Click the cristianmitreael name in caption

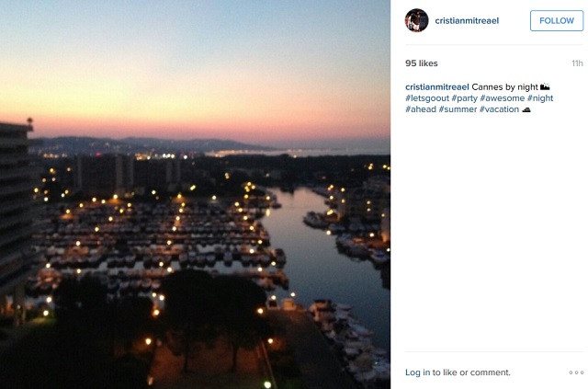coord(437,86)
